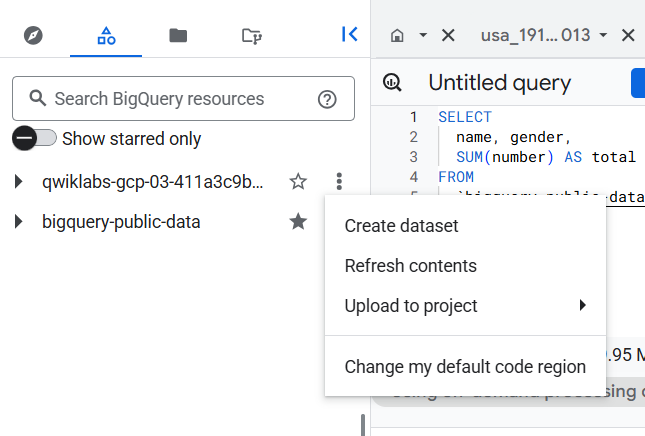Star the qwiklabs-gcp-03 project
The height and width of the screenshot is (436, 645).
298,181
